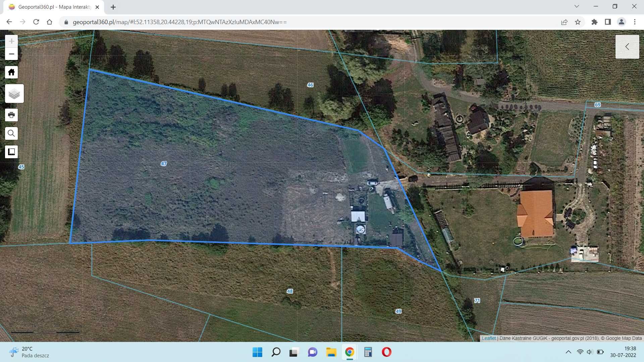
Task: Open Opera browser from taskbar
Action: [386, 352]
